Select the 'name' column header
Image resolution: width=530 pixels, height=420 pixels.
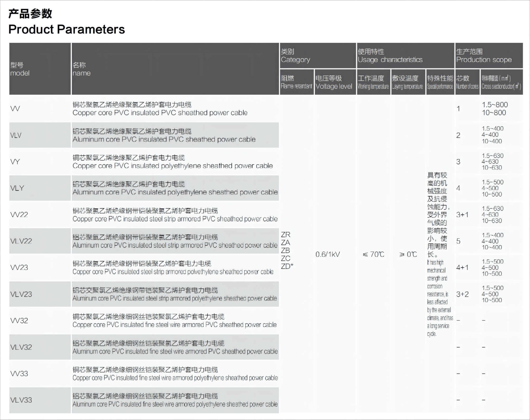pyautogui.click(x=175, y=69)
